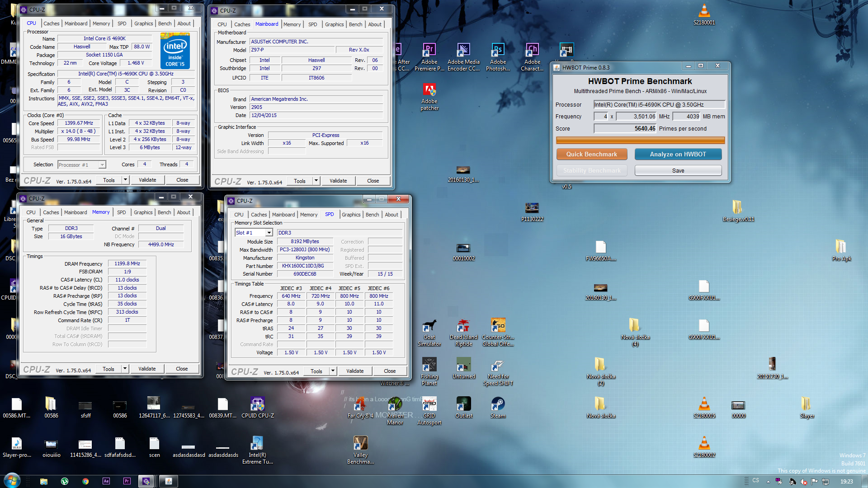Open the GRID Autosport shortcut

pyautogui.click(x=429, y=411)
